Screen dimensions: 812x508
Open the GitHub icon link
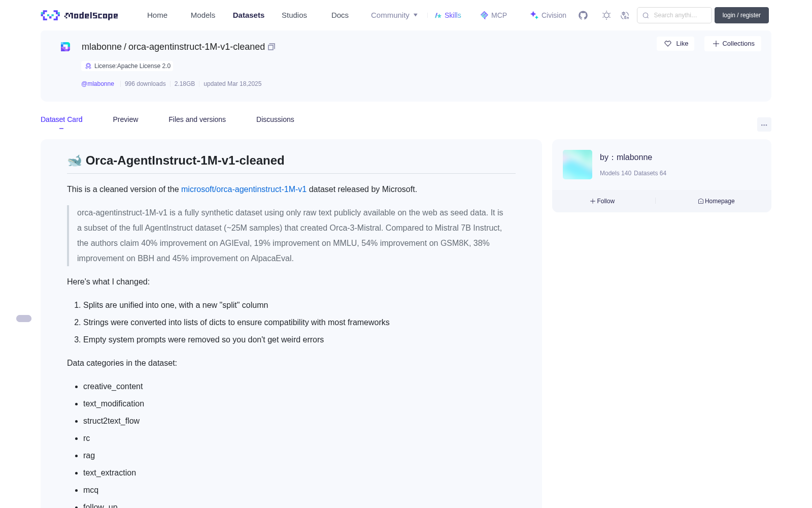pos(583,15)
